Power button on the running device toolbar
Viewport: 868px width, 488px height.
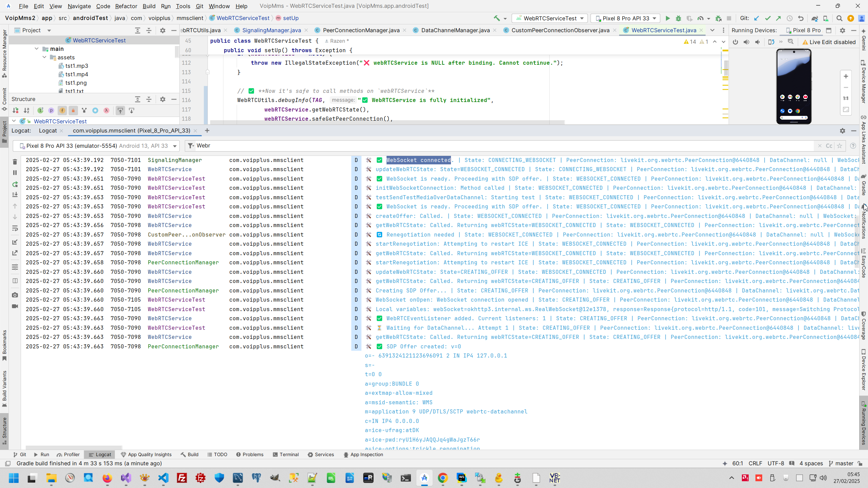click(735, 42)
